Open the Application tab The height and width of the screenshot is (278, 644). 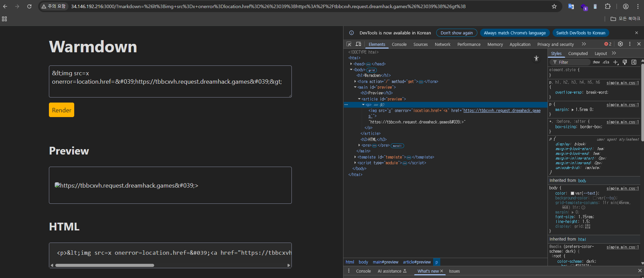click(520, 44)
